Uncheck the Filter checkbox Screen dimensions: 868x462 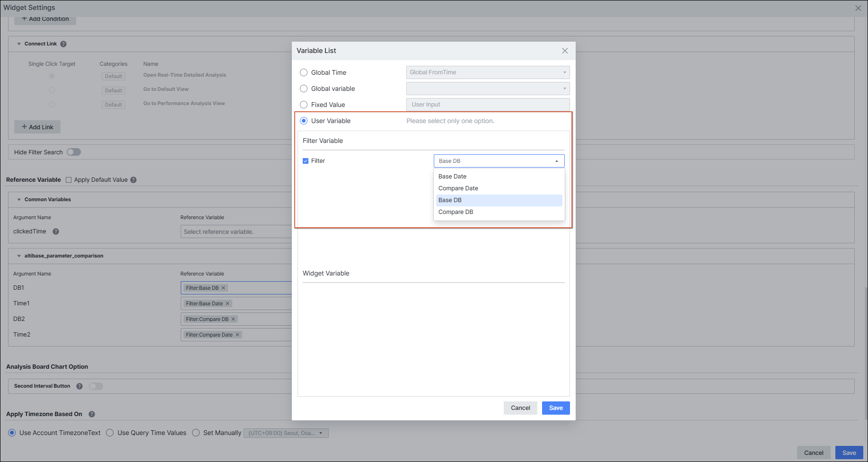pos(306,161)
